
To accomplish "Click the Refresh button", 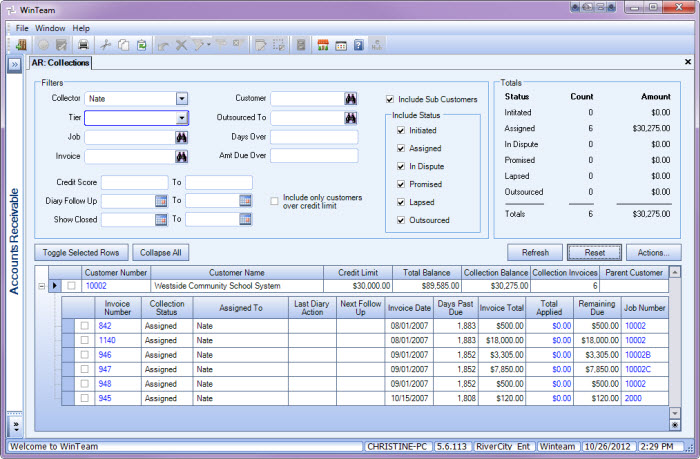I will pos(534,253).
